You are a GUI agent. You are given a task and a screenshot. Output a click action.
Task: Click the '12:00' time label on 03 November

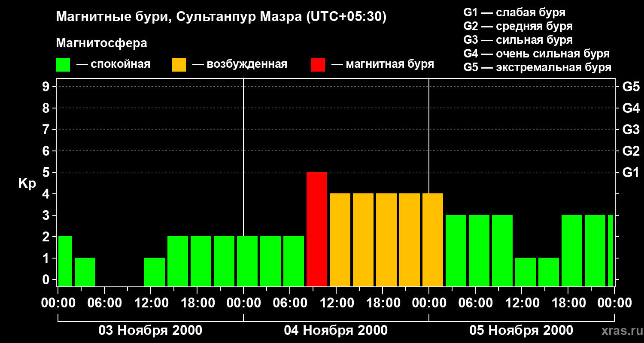tap(151, 303)
